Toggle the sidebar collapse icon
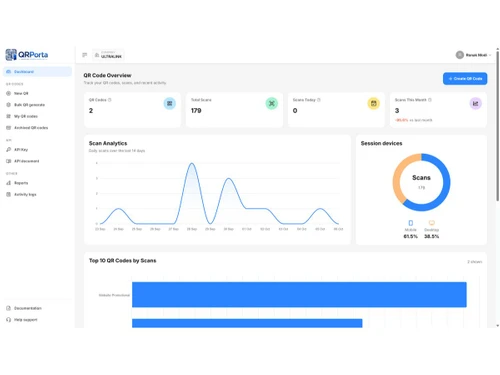The width and height of the screenshot is (500, 375). pyautogui.click(x=85, y=55)
